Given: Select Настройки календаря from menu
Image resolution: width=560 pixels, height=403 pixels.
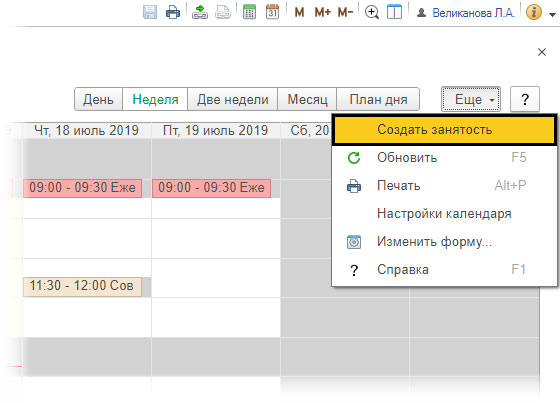Looking at the screenshot, I should [x=445, y=214].
